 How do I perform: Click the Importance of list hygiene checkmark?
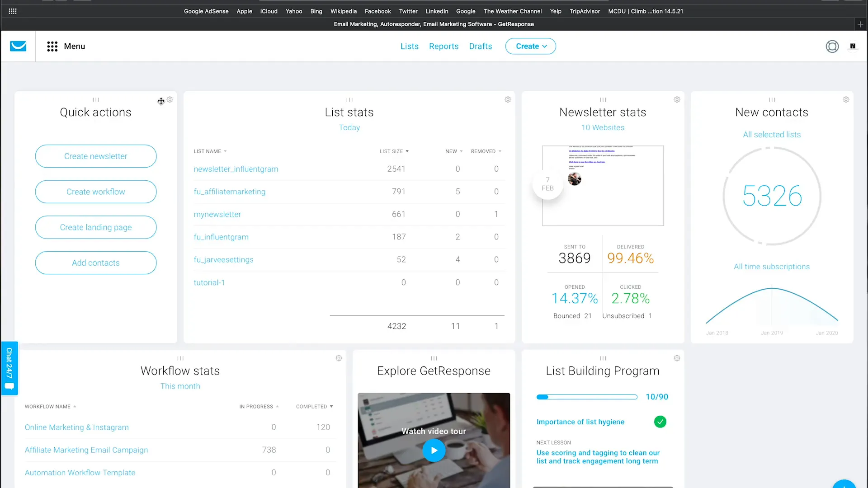(x=660, y=421)
